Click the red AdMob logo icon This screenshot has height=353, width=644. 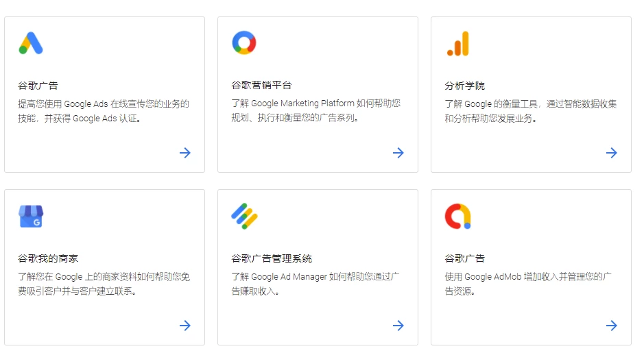pos(457,217)
